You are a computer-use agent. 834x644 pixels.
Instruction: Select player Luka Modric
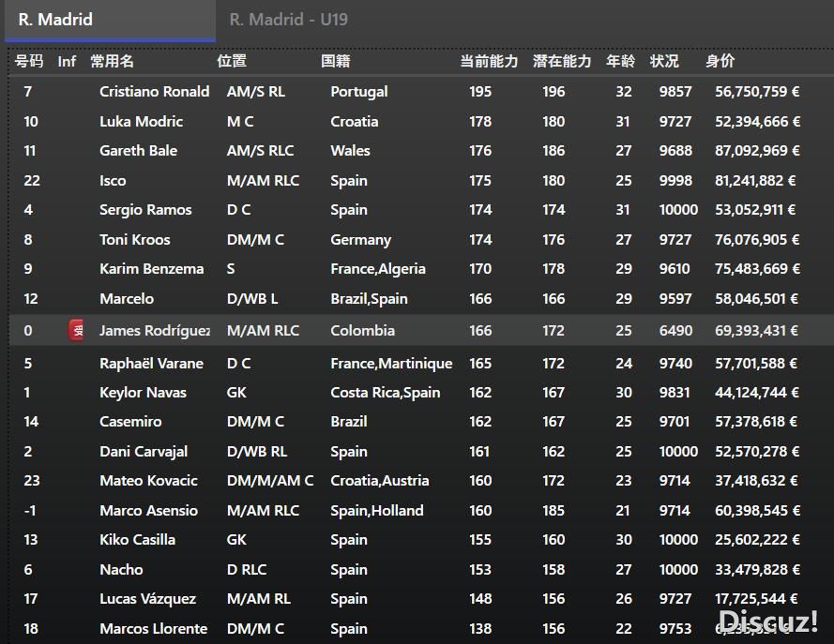(x=141, y=121)
